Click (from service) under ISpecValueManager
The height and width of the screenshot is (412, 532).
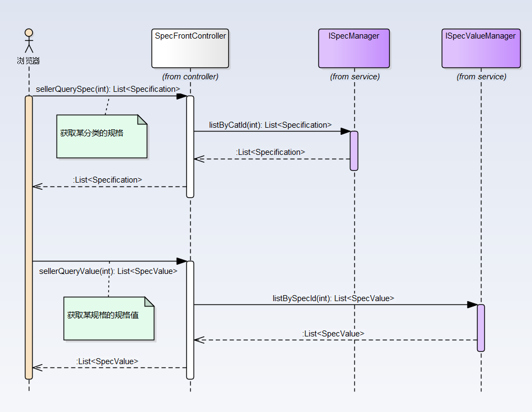(481, 77)
